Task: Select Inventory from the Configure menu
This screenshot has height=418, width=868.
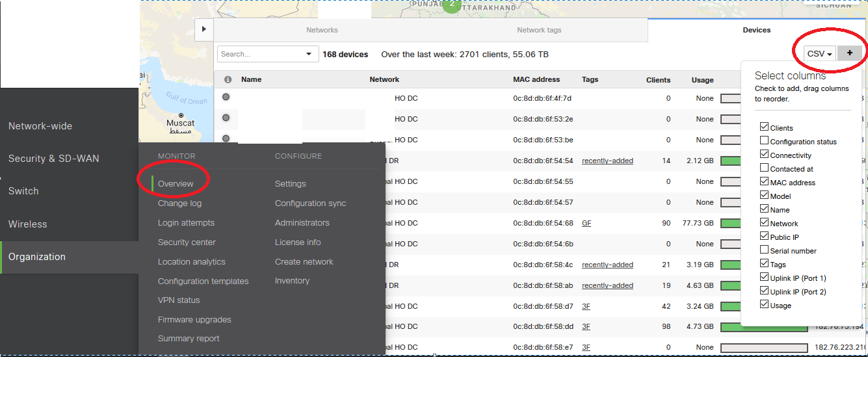Action: pyautogui.click(x=292, y=280)
